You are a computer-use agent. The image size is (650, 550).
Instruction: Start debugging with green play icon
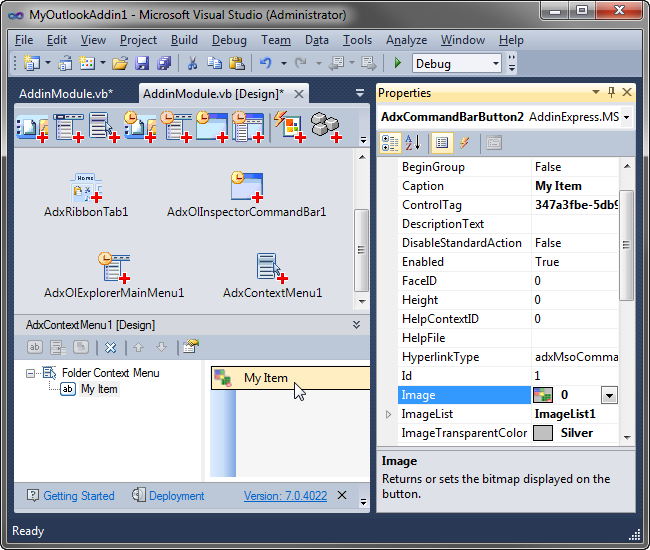tap(398, 63)
